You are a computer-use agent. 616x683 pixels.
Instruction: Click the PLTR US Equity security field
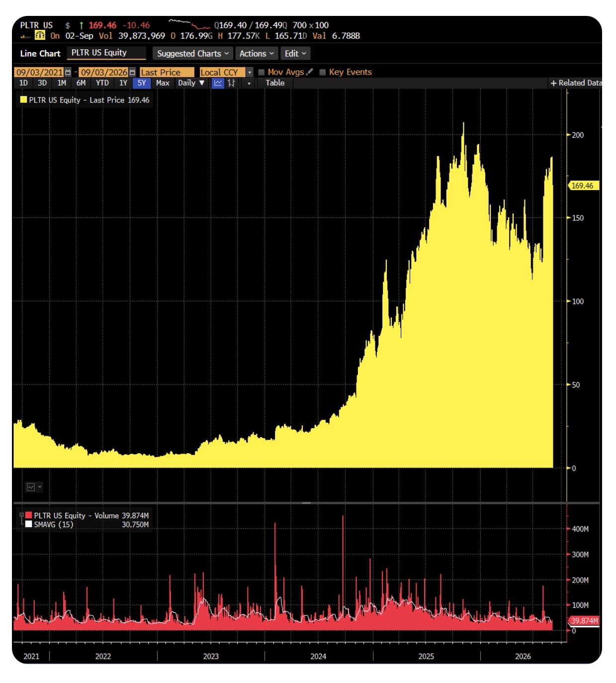(106, 53)
